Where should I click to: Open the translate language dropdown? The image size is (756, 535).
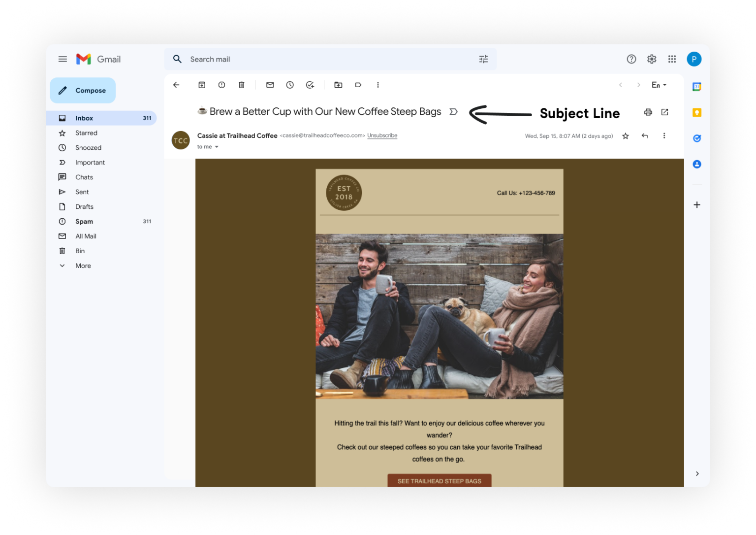[x=659, y=85]
